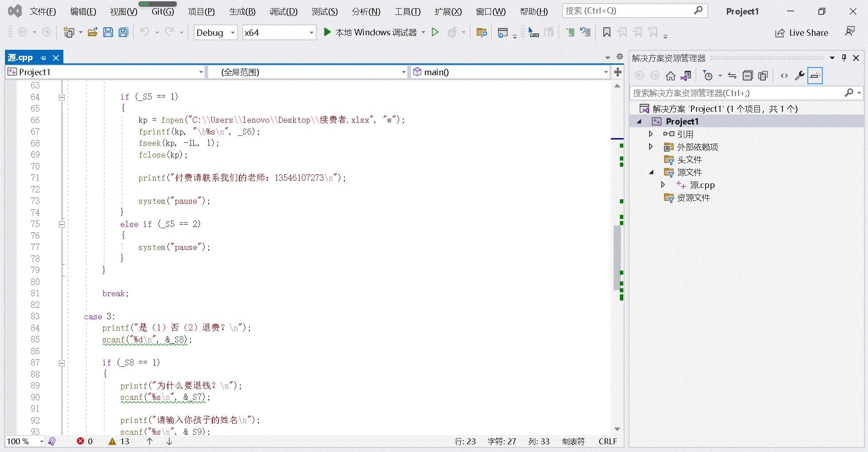
Task: Click the 13 warnings indicator
Action: tap(119, 441)
